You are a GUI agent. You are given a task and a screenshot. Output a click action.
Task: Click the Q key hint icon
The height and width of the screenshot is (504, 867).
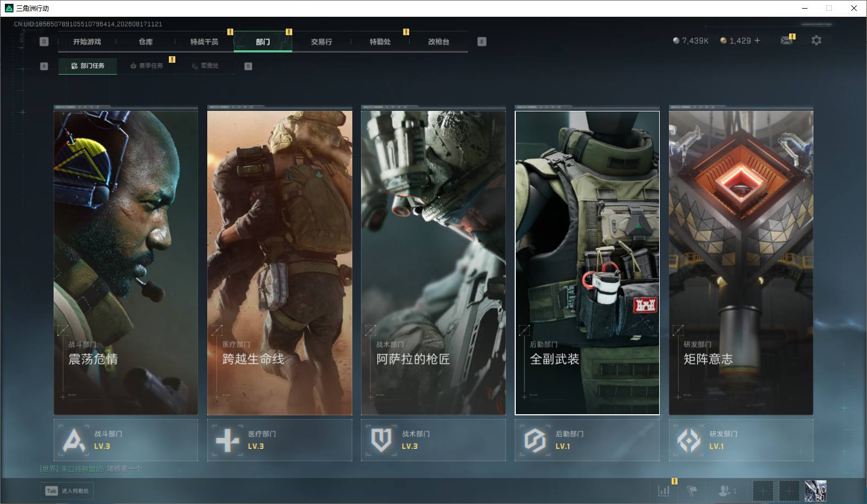click(44, 42)
